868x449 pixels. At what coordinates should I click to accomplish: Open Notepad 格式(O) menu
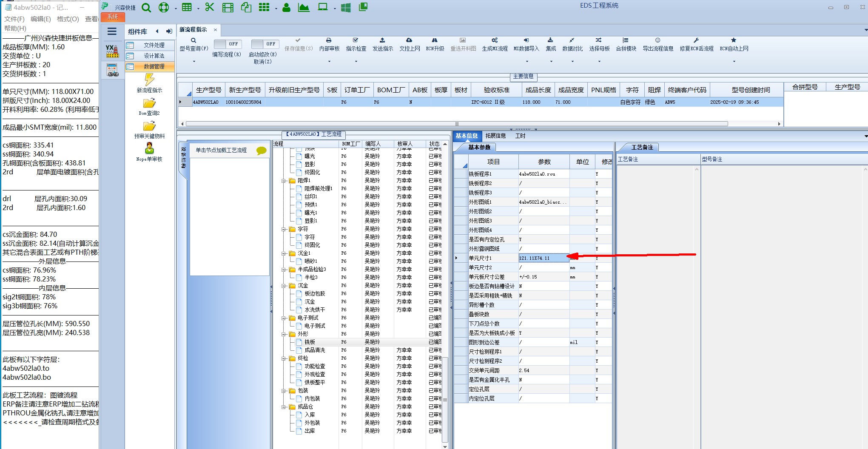68,19
